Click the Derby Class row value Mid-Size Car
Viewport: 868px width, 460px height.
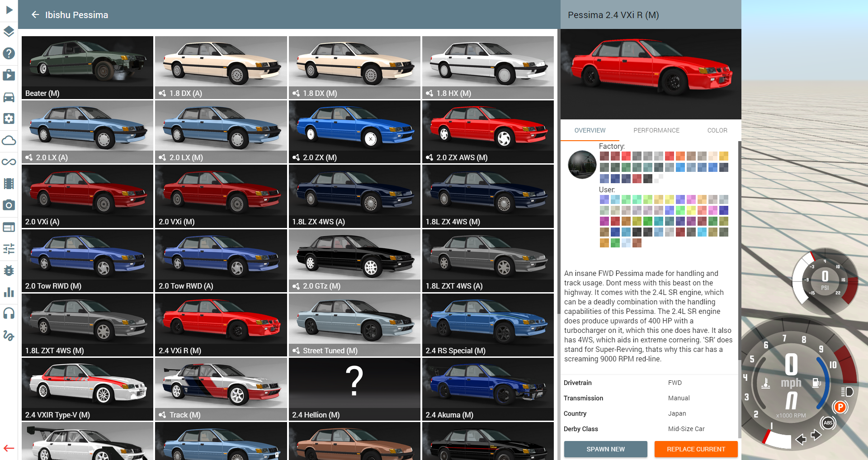686,429
